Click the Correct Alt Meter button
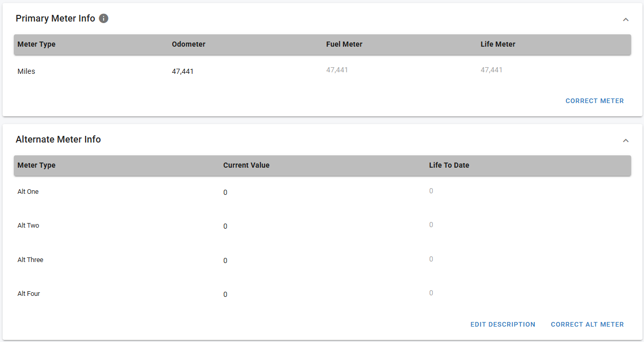This screenshot has width=644, height=342. click(x=587, y=324)
